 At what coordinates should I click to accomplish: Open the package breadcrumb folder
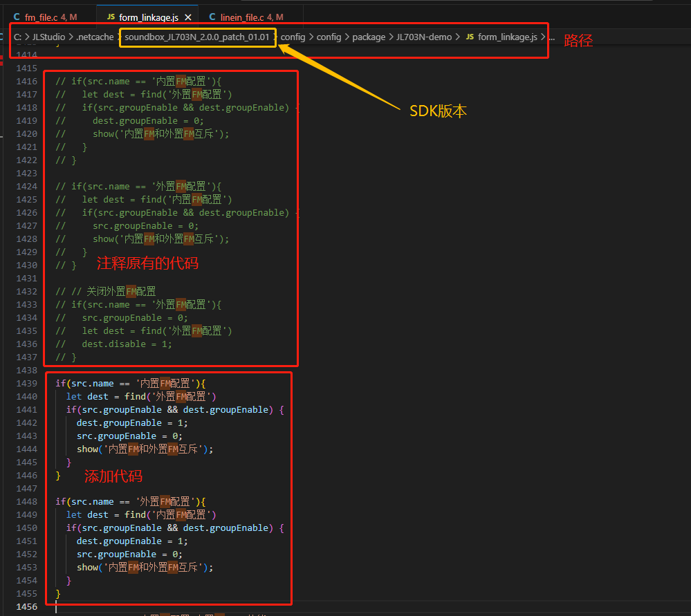[369, 37]
